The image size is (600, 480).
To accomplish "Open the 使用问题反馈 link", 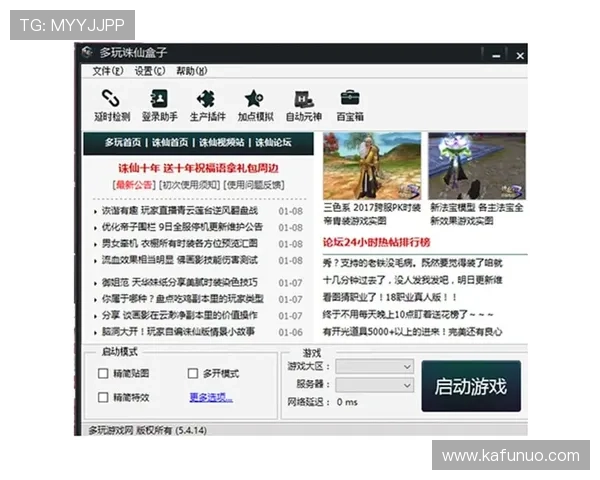I will click(x=254, y=185).
